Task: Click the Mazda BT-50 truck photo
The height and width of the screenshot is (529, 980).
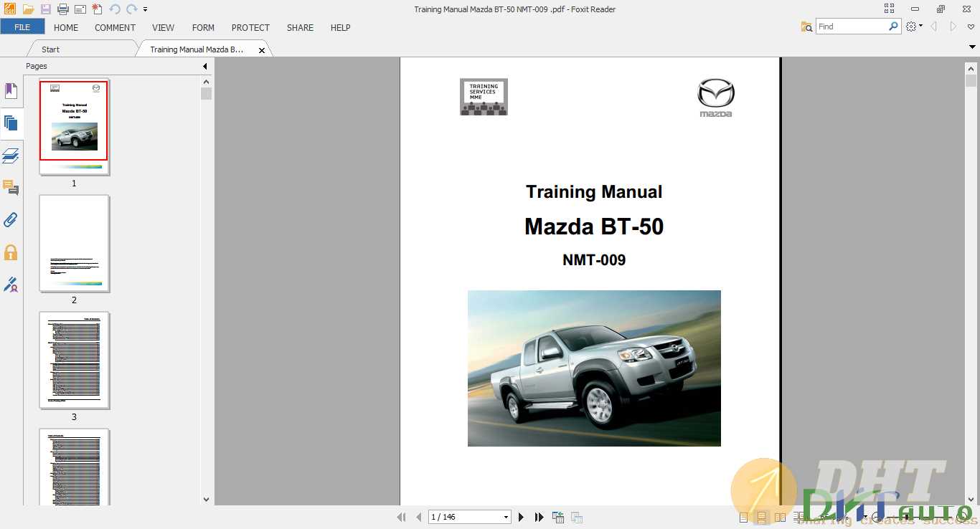Action: pos(594,368)
